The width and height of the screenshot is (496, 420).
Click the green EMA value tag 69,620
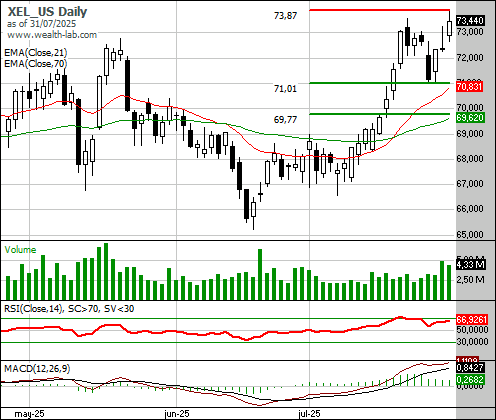pyautogui.click(x=470, y=118)
